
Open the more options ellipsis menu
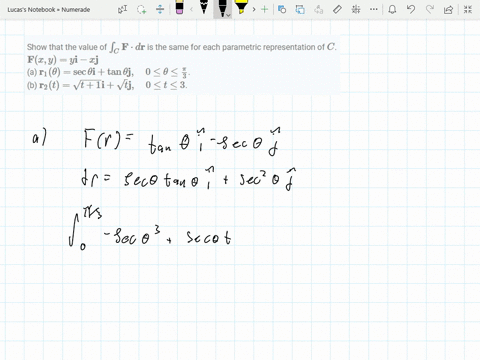tap(374, 9)
